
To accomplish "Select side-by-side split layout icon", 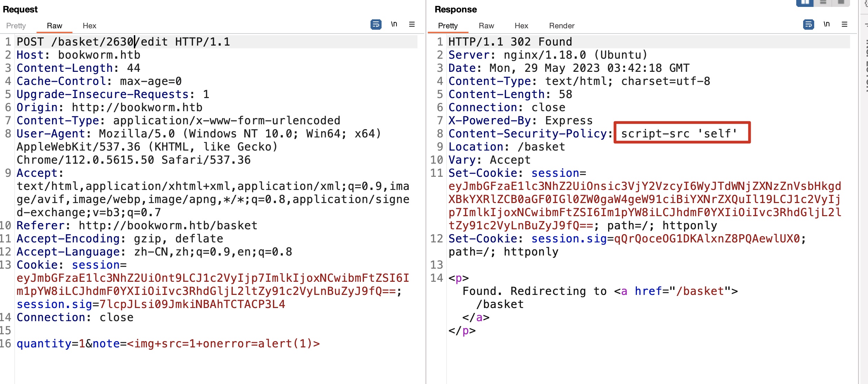I will [805, 3].
